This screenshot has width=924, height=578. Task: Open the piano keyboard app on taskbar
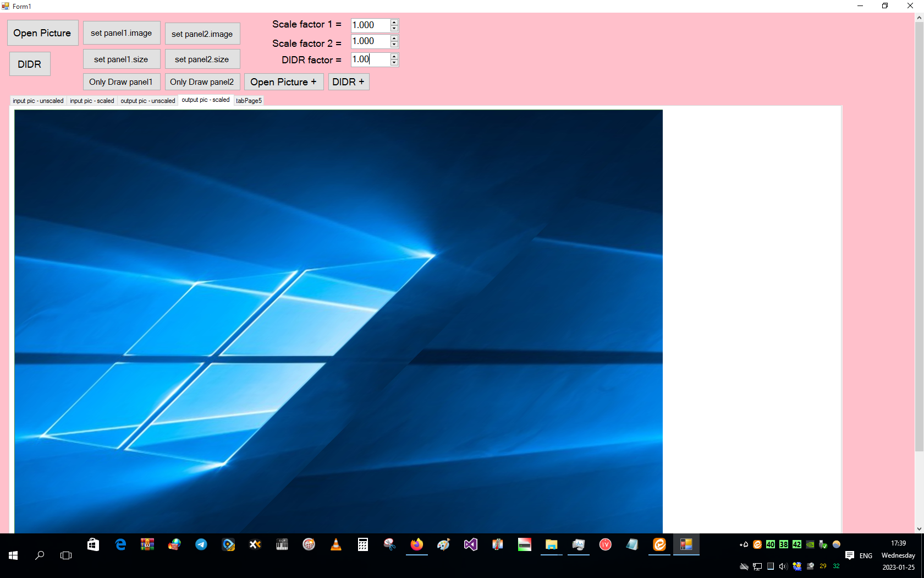pos(282,545)
